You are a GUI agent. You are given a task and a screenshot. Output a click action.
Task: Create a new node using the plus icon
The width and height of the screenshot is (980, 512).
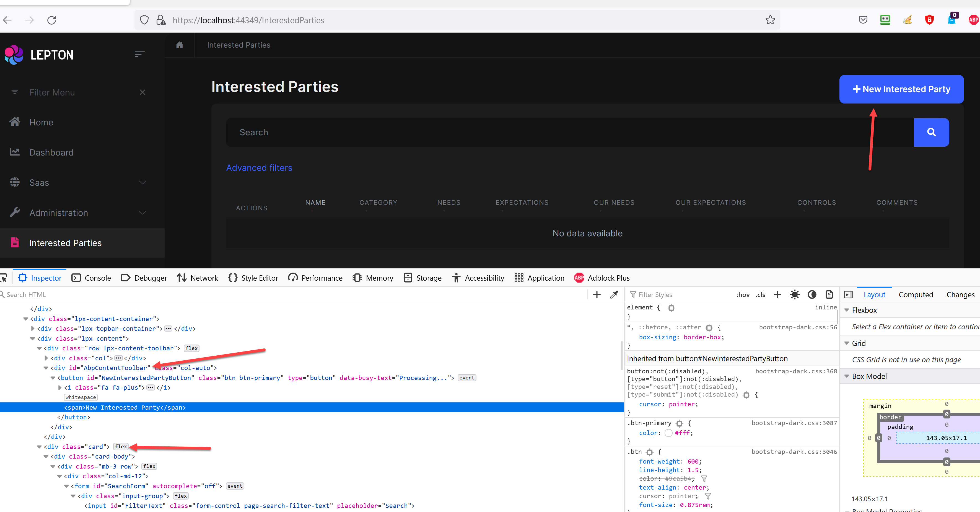click(597, 294)
